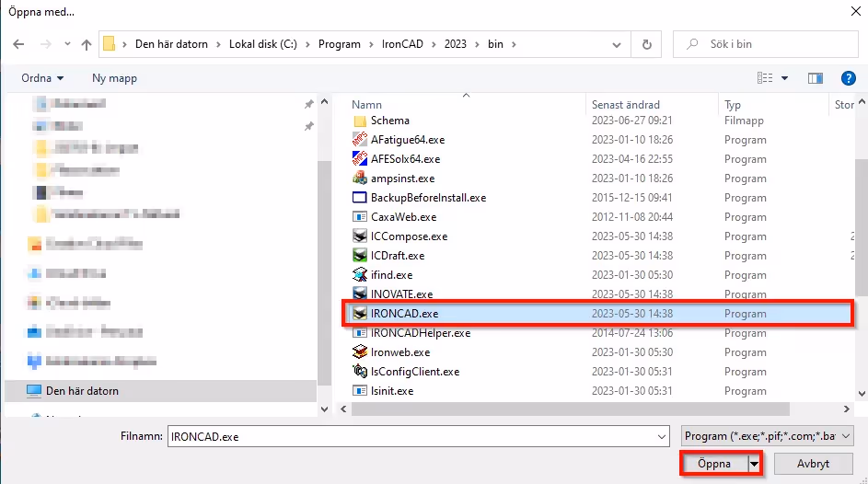This screenshot has height=484, width=868.
Task: Select the CaxaWeb.exe file name
Action: coord(403,217)
